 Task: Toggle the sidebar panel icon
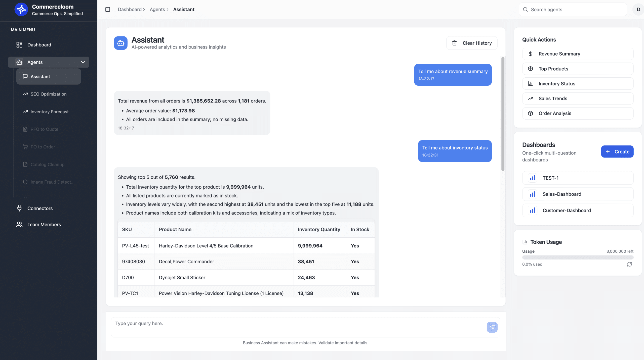click(x=108, y=10)
